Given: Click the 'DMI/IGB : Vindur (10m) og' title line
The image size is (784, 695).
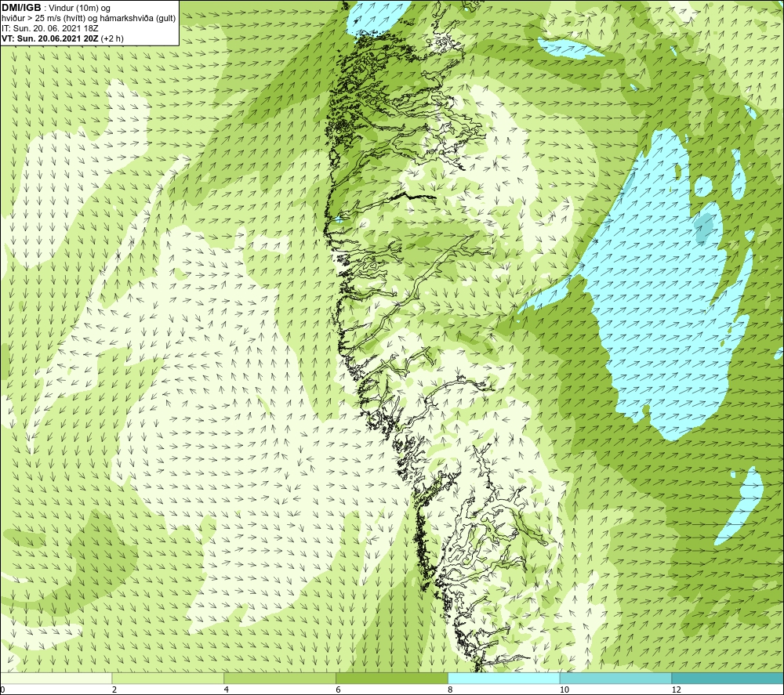Looking at the screenshot, I should click(x=56, y=8).
